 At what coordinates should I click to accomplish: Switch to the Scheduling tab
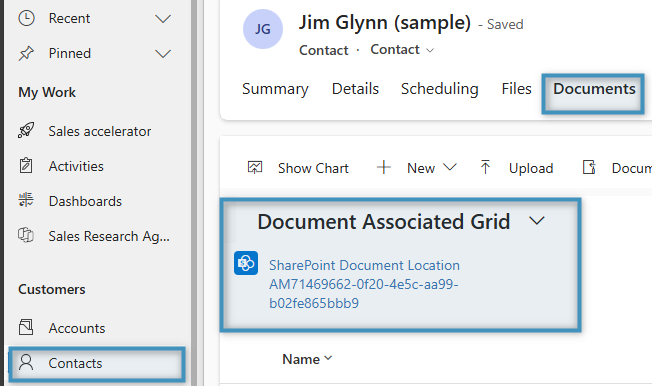tap(440, 89)
